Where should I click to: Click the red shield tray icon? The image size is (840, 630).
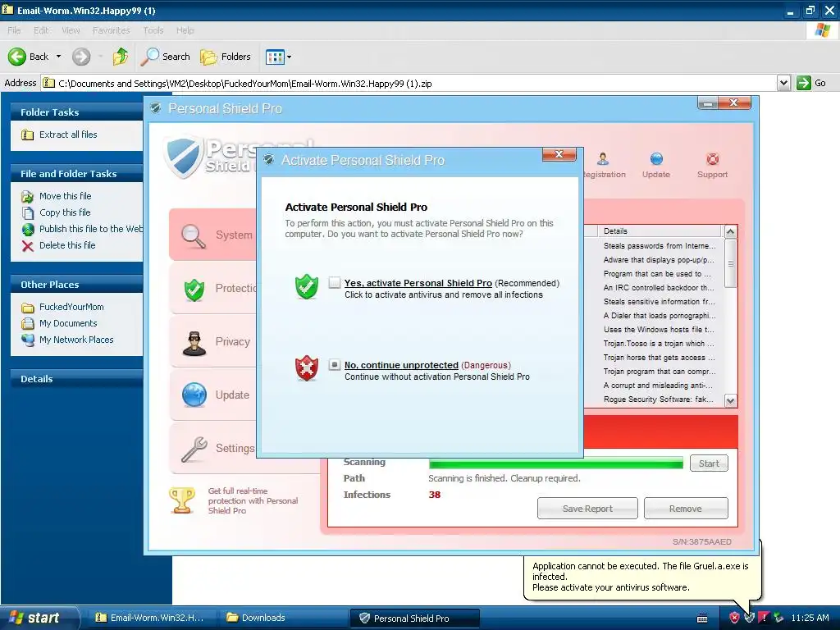tap(734, 618)
